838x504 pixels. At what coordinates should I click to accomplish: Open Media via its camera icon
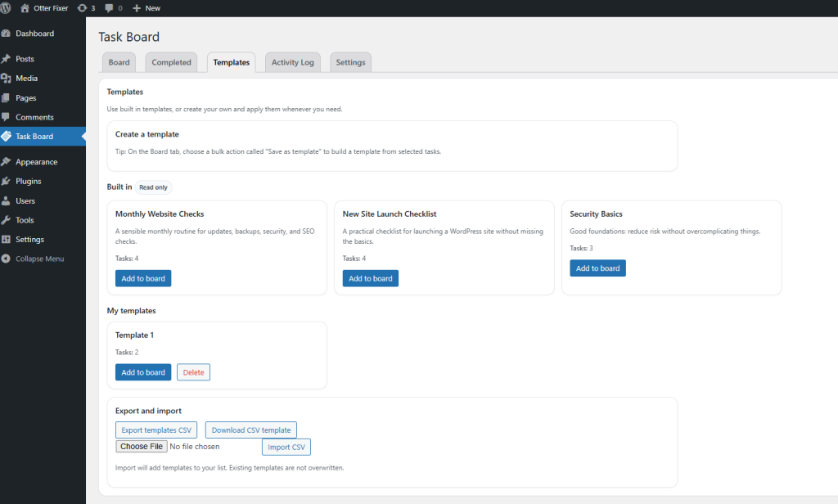pos(11,78)
